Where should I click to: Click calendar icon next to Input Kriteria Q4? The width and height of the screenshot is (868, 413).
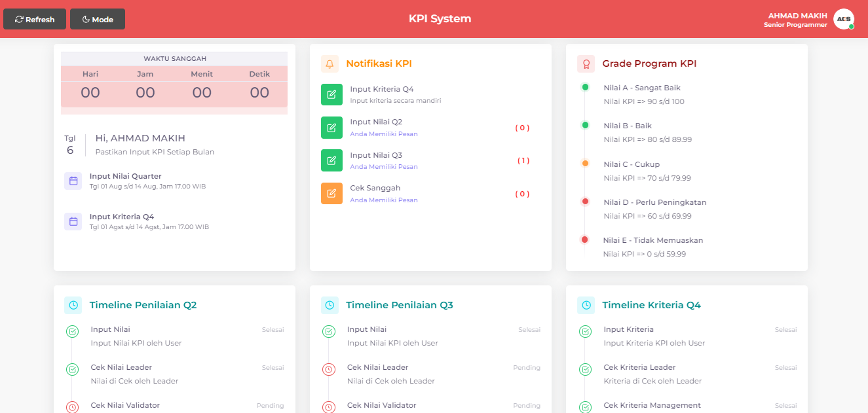(x=73, y=221)
